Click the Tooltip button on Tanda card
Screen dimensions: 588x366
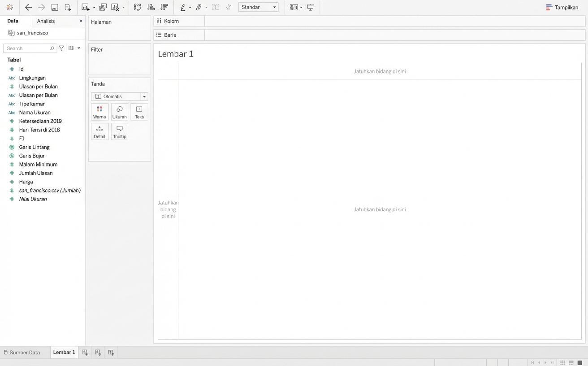point(119,132)
